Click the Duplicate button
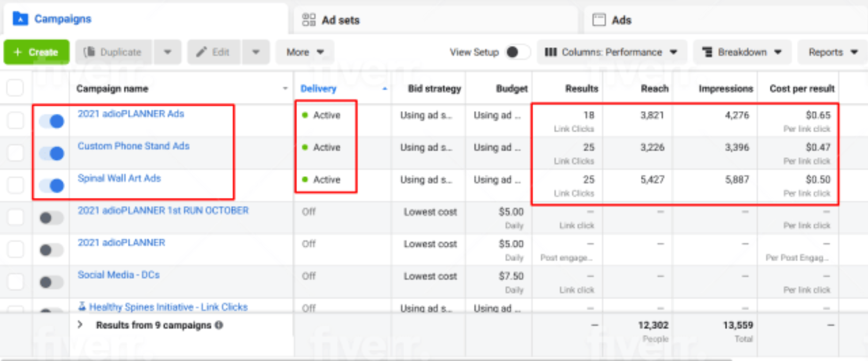The width and height of the screenshot is (868, 361). 113,52
